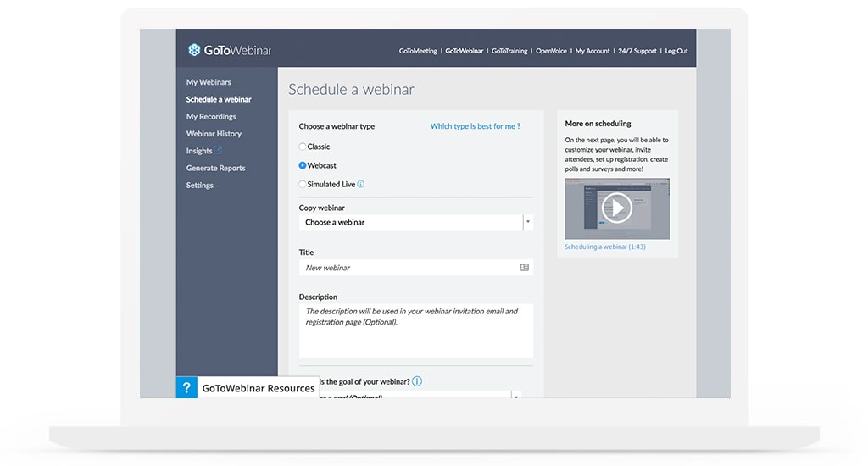Viewport: 868px width, 466px height.
Task: Open Webinar History
Action: 214,133
